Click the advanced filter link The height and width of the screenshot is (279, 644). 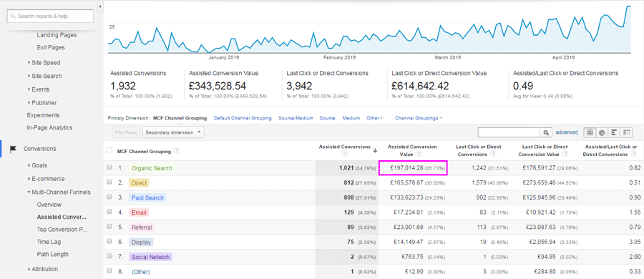pyautogui.click(x=567, y=132)
